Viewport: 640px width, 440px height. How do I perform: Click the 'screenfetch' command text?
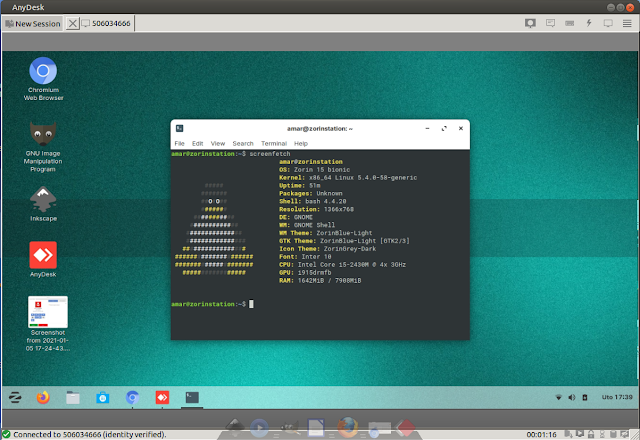click(270, 154)
